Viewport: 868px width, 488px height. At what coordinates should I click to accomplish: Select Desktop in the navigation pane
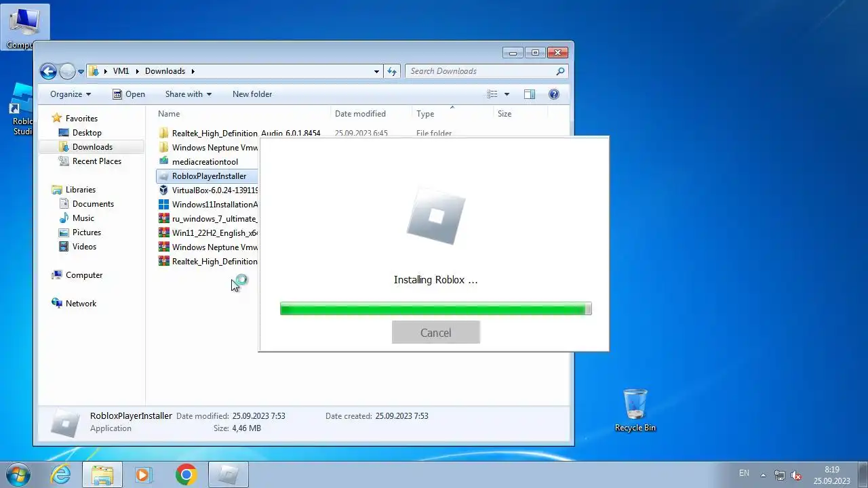87,133
